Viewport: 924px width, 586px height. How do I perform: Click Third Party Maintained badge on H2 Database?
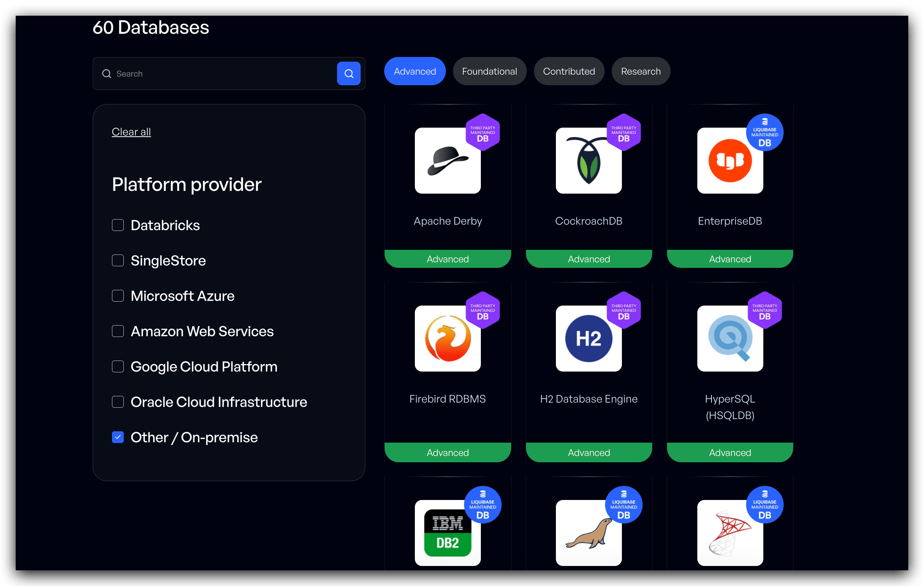[x=624, y=310]
